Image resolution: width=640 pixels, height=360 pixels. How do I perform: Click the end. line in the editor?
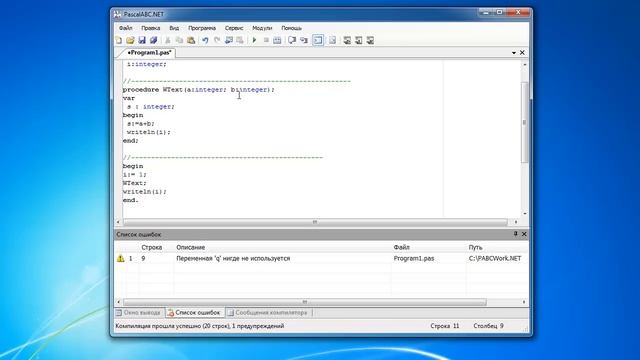pyautogui.click(x=131, y=200)
